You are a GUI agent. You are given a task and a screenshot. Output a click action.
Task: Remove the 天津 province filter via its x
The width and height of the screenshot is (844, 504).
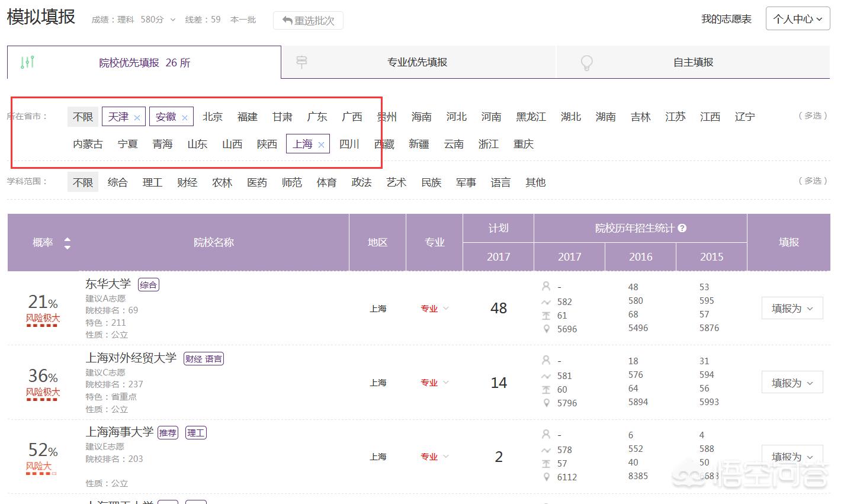[137, 118]
